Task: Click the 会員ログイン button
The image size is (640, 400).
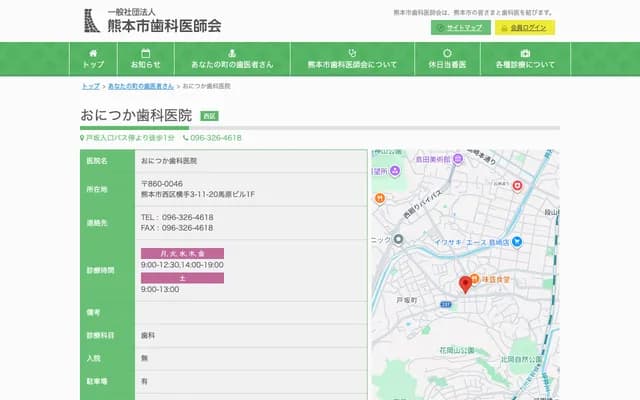Action: (525, 28)
